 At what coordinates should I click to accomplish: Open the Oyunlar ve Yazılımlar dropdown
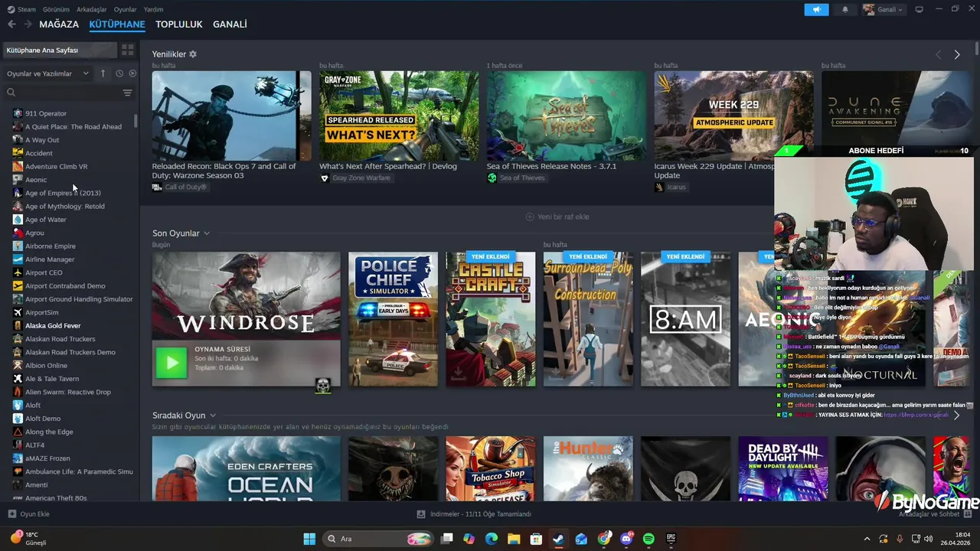click(x=47, y=73)
